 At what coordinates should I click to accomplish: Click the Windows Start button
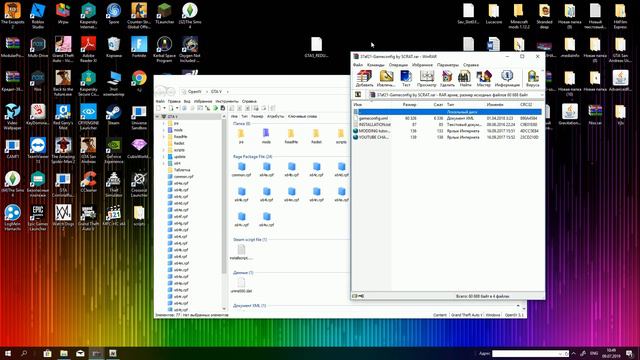8,353
